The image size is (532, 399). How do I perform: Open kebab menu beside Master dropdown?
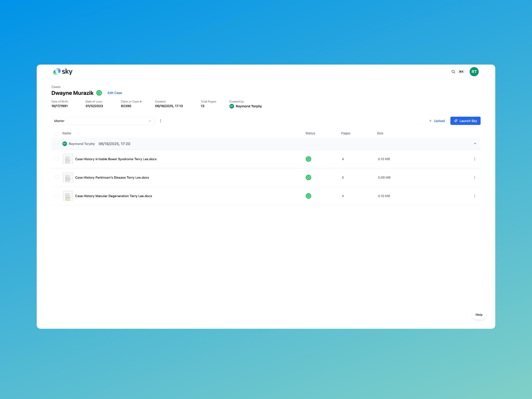pos(160,121)
